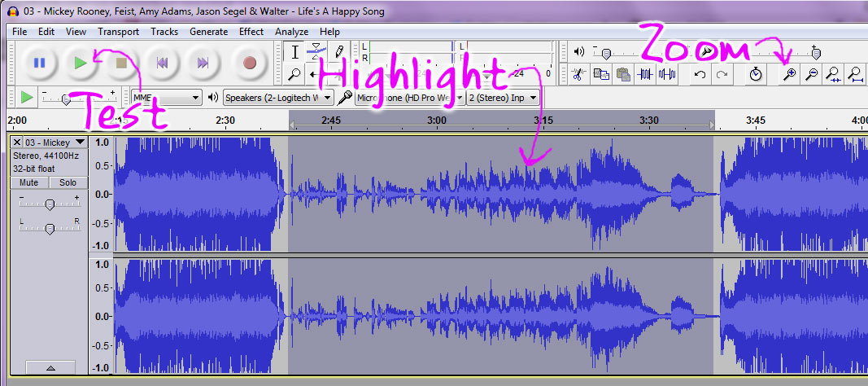The image size is (868, 386).
Task: Open the Effect menu
Action: pos(251,32)
